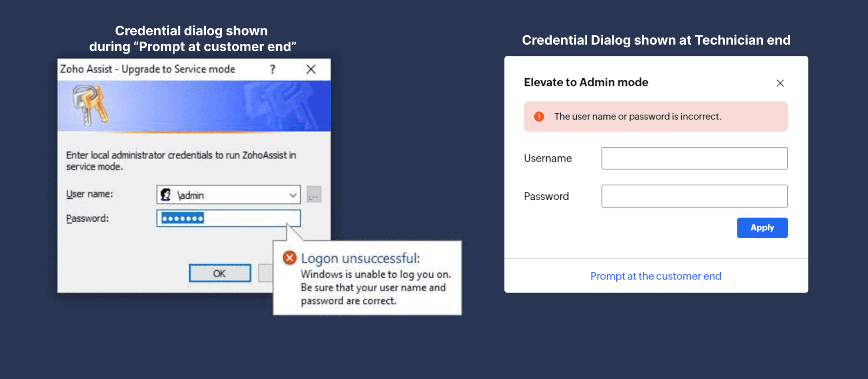Click the Logon unsuccessful heading text

[x=360, y=258]
